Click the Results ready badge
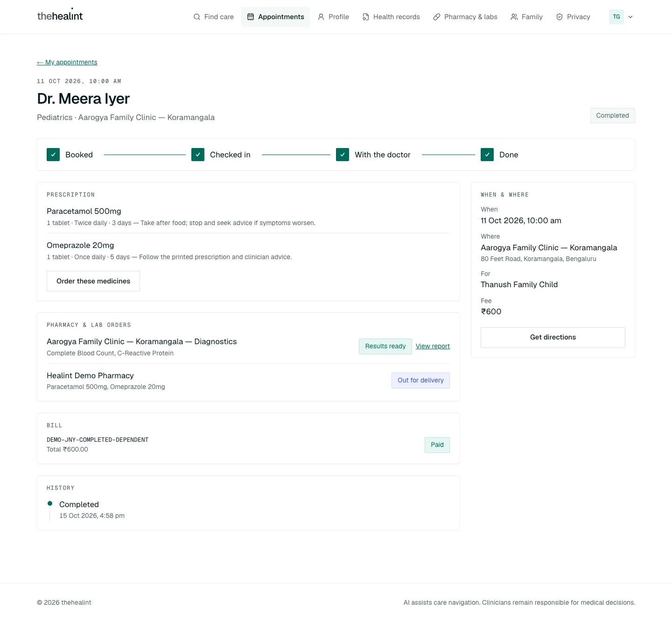Image resolution: width=672 pixels, height=622 pixels. coord(385,346)
